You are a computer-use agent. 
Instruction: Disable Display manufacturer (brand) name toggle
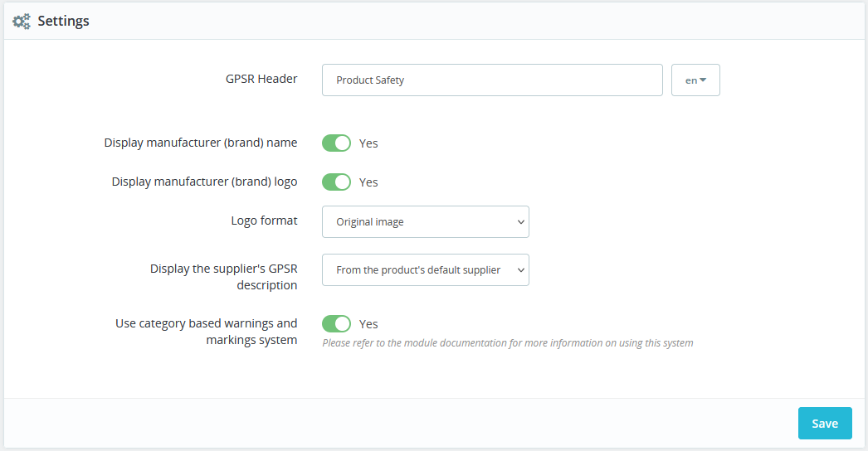337,143
